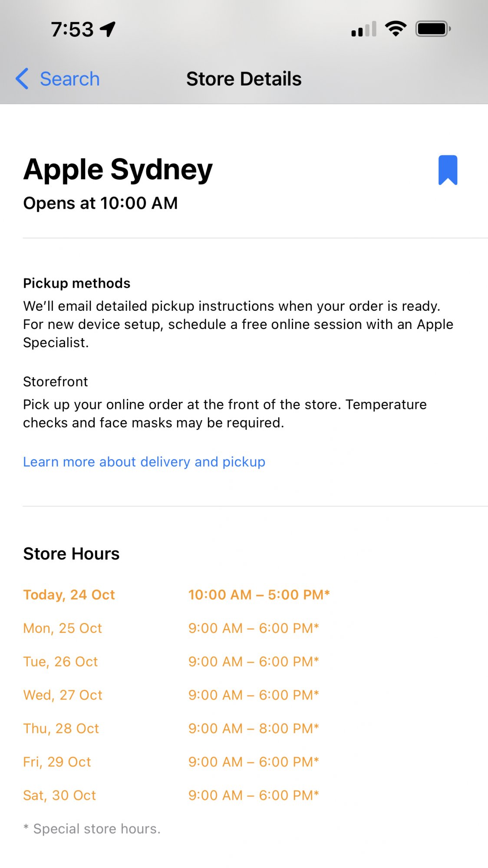Open Learn more about delivery and pickup

(x=144, y=462)
